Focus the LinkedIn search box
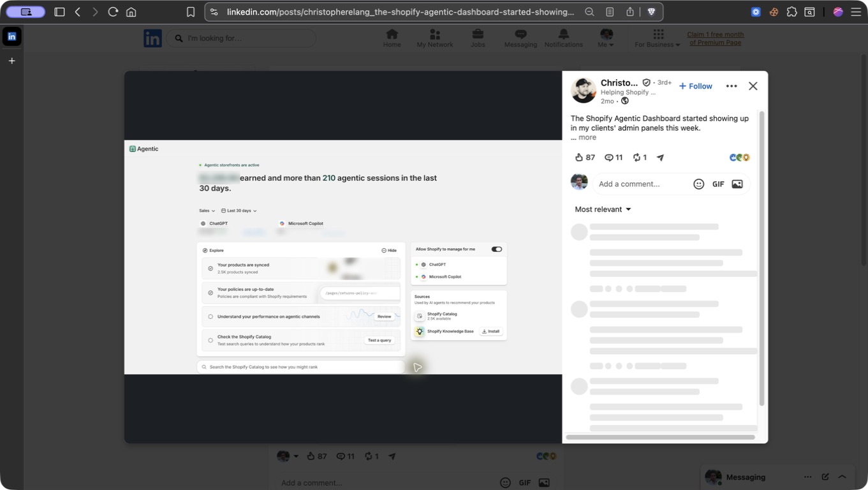 coord(241,38)
